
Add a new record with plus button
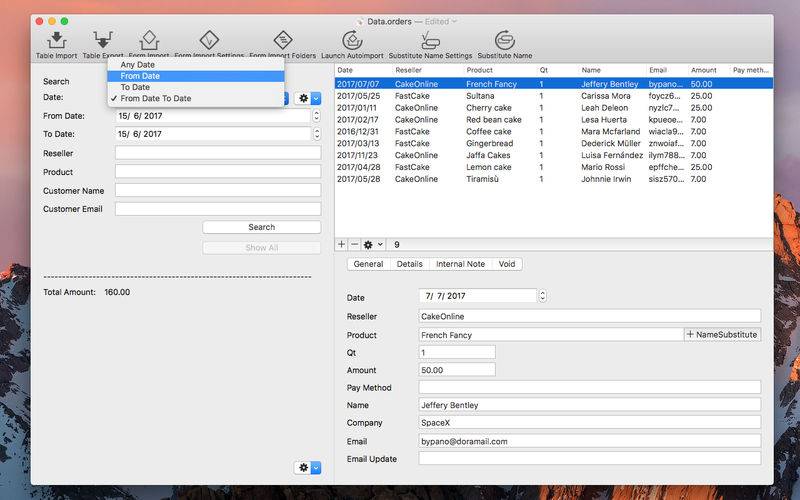[x=342, y=244]
